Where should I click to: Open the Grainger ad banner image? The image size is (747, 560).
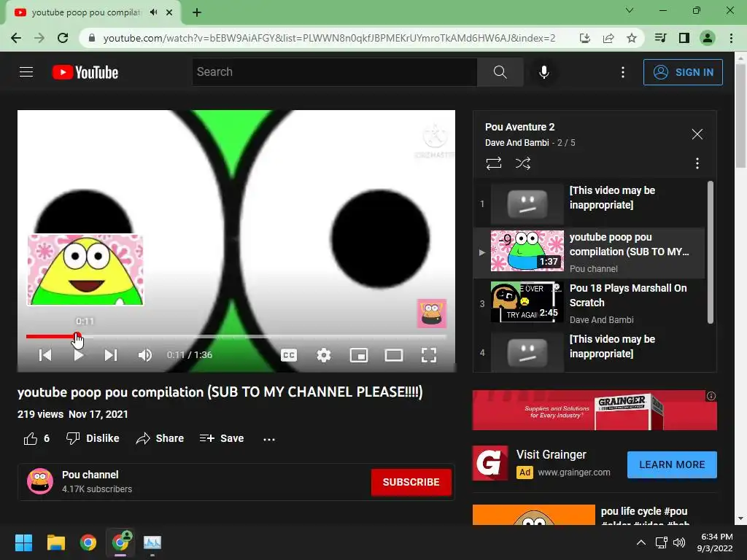click(x=594, y=410)
